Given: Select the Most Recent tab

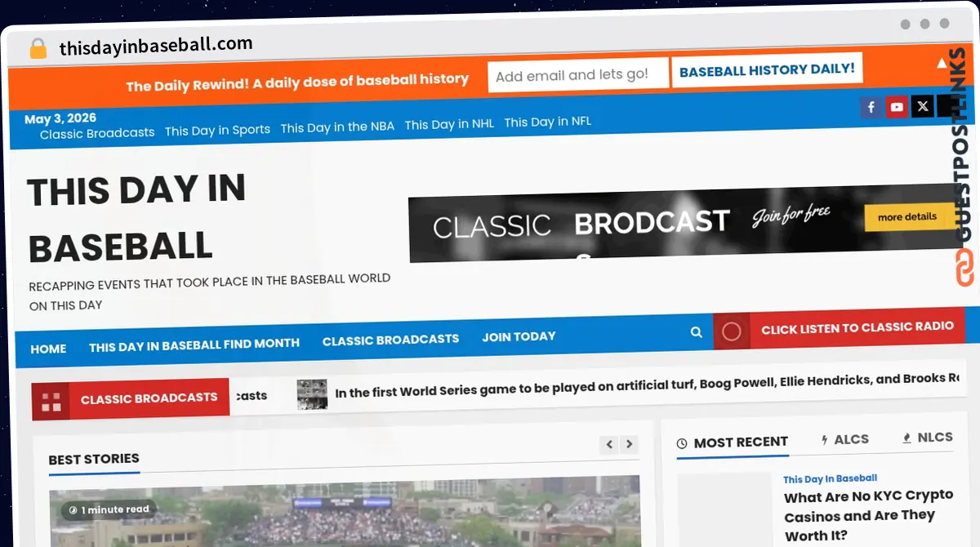Looking at the screenshot, I should [x=733, y=442].
